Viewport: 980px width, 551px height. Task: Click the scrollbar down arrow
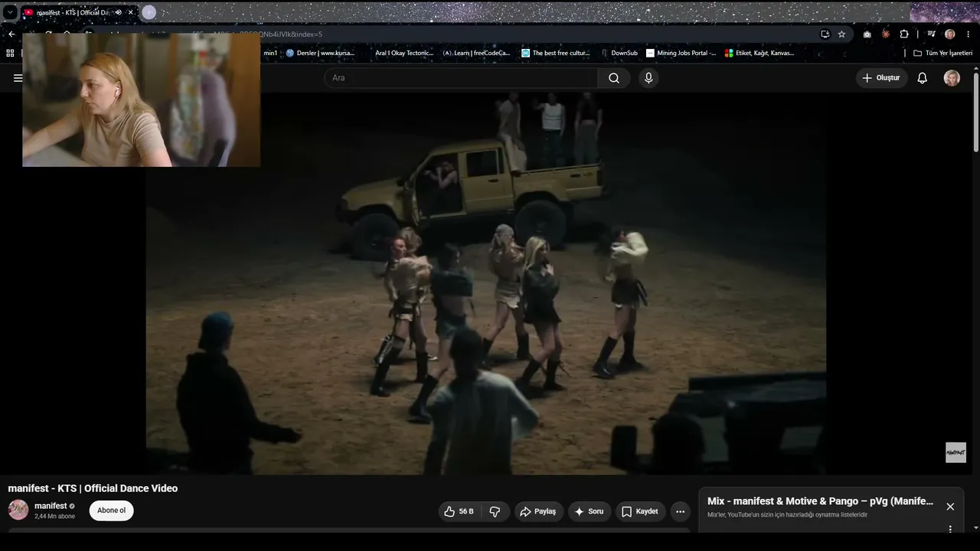976,528
